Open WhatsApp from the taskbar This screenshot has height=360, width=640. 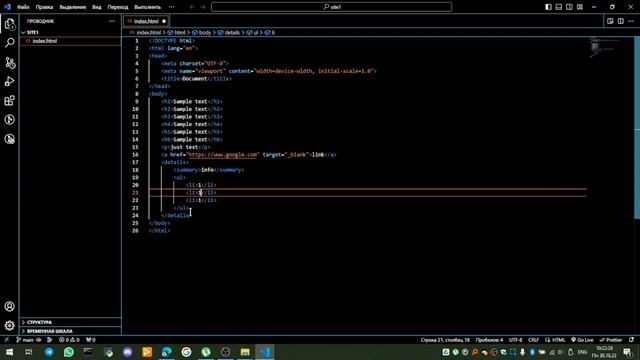pos(69,352)
